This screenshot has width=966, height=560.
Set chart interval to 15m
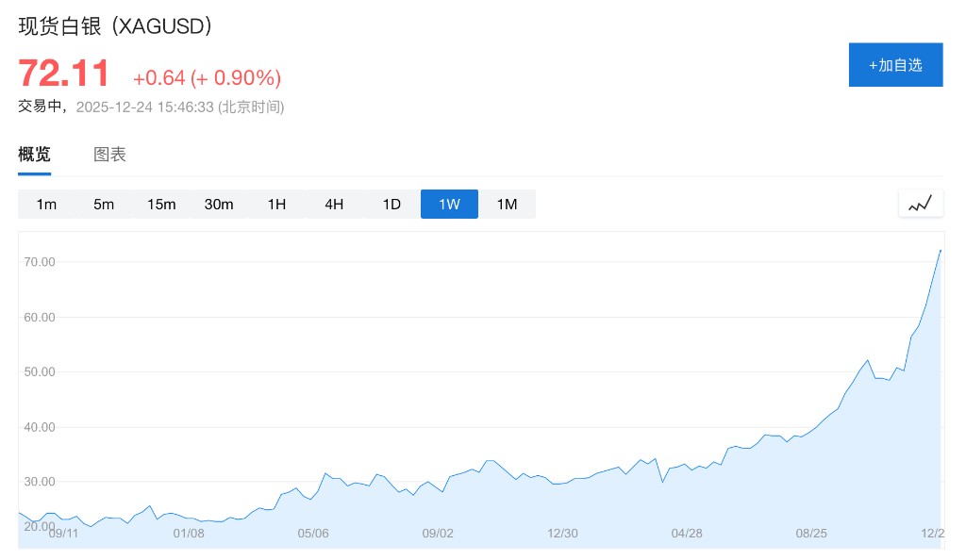(161, 205)
